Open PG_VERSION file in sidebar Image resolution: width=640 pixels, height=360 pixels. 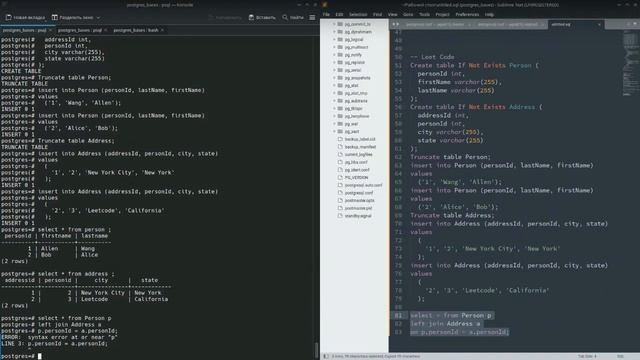tap(356, 178)
